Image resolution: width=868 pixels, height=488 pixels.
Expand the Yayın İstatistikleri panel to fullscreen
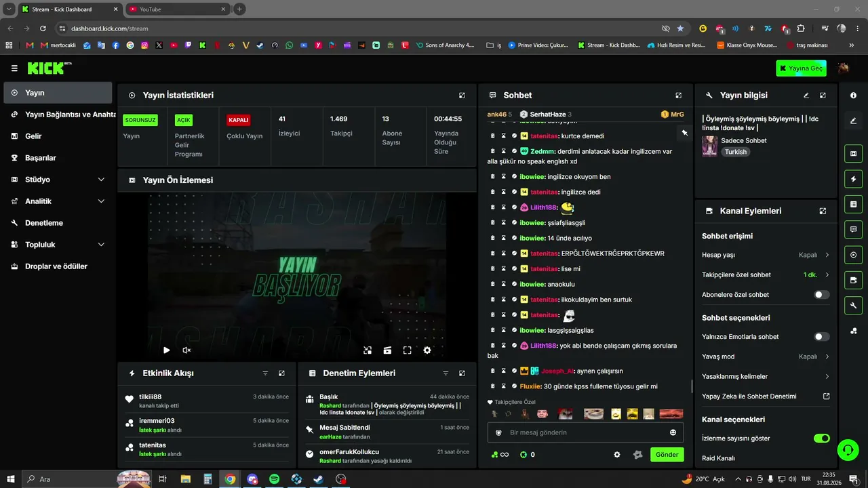(462, 96)
